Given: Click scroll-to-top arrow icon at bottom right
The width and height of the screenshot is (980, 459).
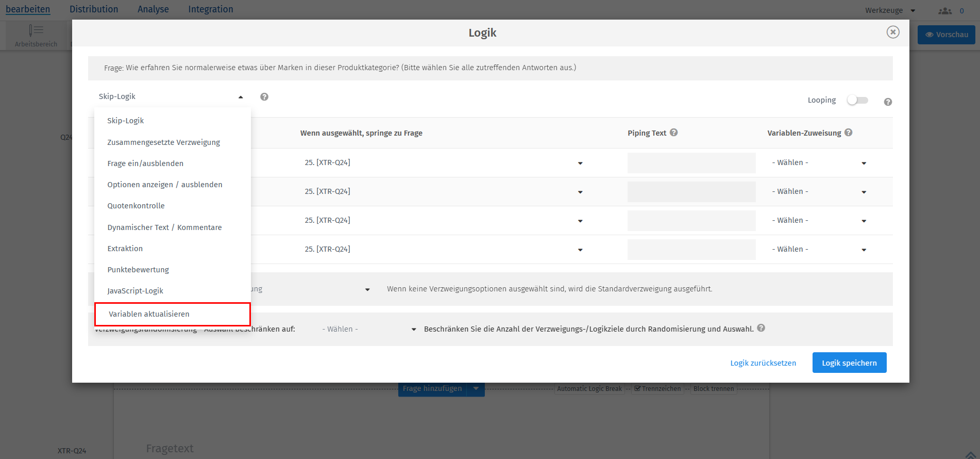Looking at the screenshot, I should point(971,455).
